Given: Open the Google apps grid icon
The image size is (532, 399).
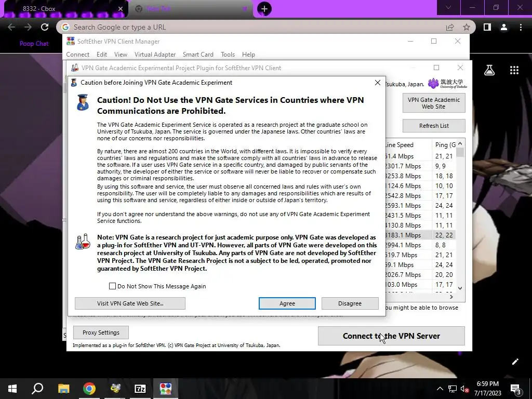Looking at the screenshot, I should [x=514, y=70].
